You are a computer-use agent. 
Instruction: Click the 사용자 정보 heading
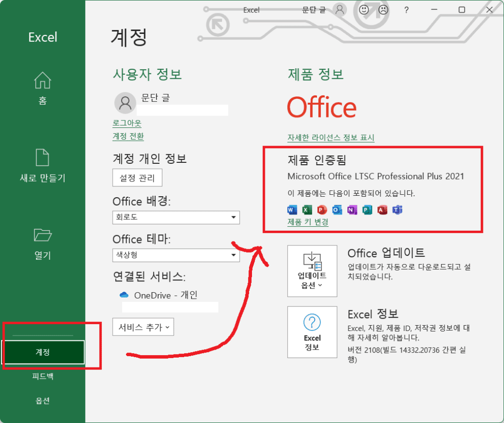147,74
